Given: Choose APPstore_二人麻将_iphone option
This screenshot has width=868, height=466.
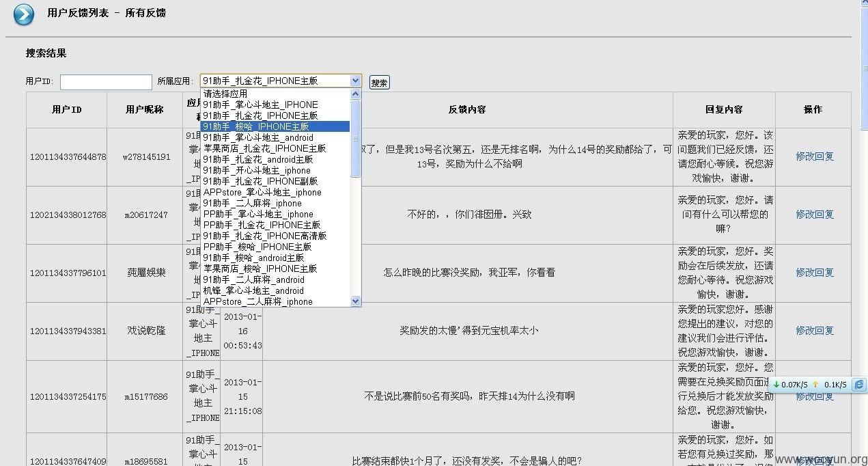Looking at the screenshot, I should [275, 301].
